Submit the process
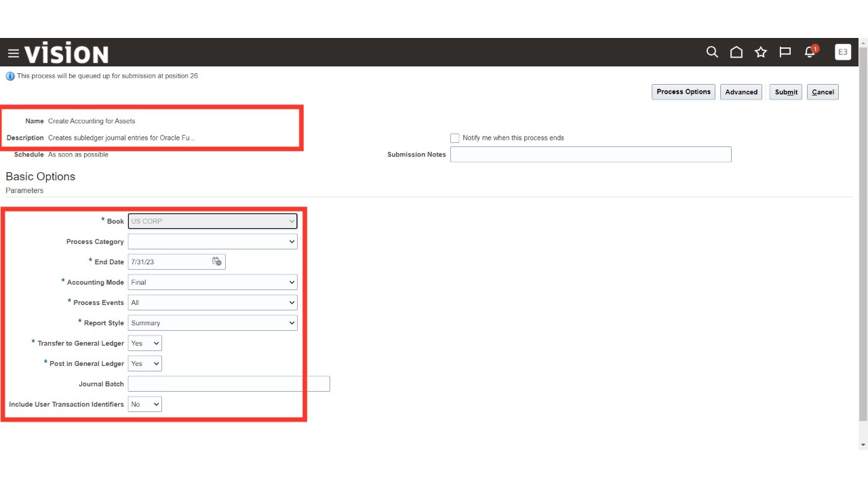Viewport: 868px width, 488px height. tap(786, 92)
